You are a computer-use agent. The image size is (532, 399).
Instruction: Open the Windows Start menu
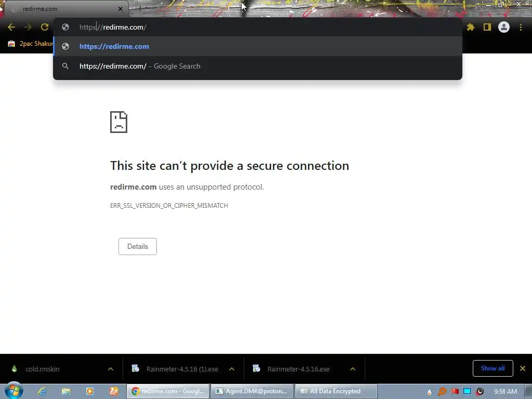(14, 391)
